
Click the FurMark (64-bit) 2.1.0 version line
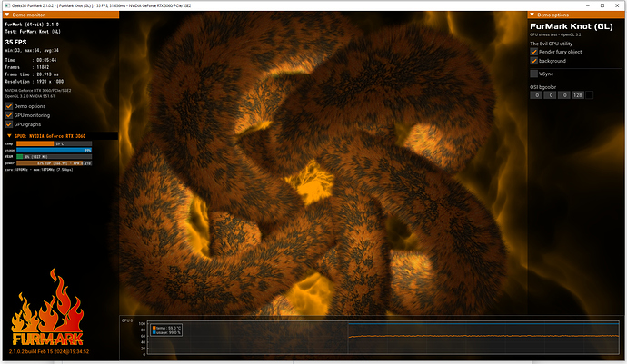[x=32, y=25]
